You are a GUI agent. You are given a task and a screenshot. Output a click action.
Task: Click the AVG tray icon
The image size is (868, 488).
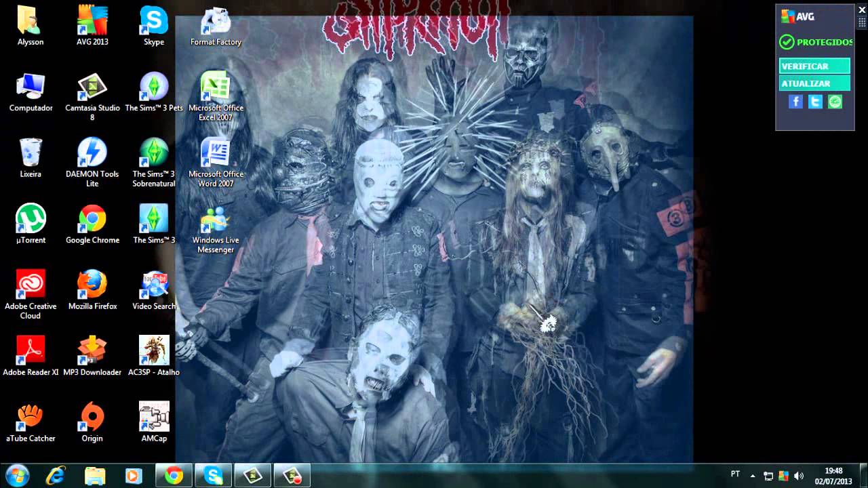pyautogui.click(x=783, y=476)
